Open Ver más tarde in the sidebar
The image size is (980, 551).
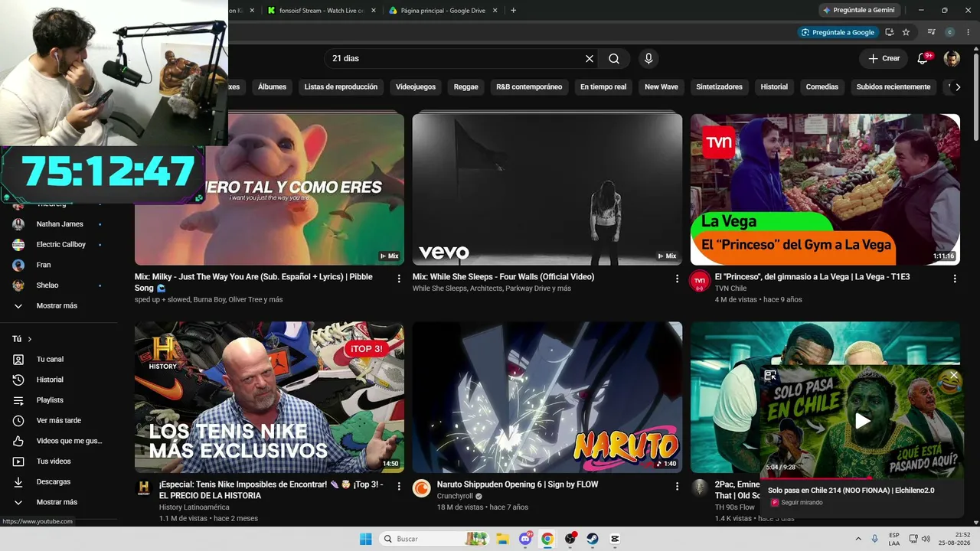pos(57,421)
